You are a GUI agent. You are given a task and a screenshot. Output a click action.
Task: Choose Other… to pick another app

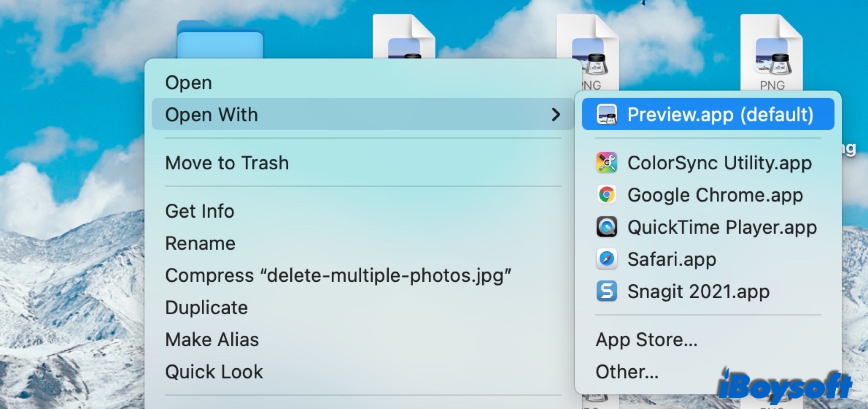click(x=627, y=372)
